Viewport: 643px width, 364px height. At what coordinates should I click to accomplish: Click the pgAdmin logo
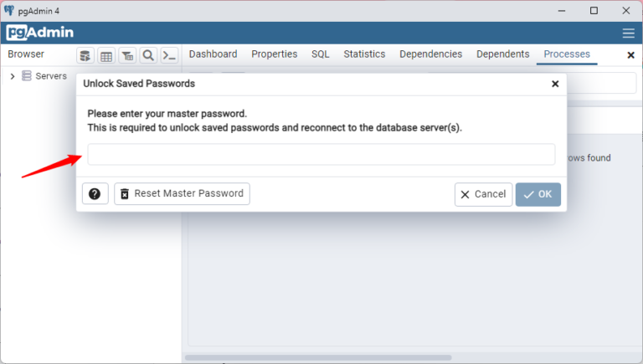click(40, 33)
